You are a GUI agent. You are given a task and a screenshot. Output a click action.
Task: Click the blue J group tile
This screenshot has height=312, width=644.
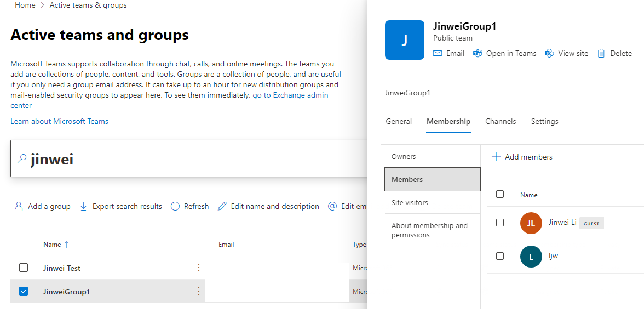click(405, 40)
